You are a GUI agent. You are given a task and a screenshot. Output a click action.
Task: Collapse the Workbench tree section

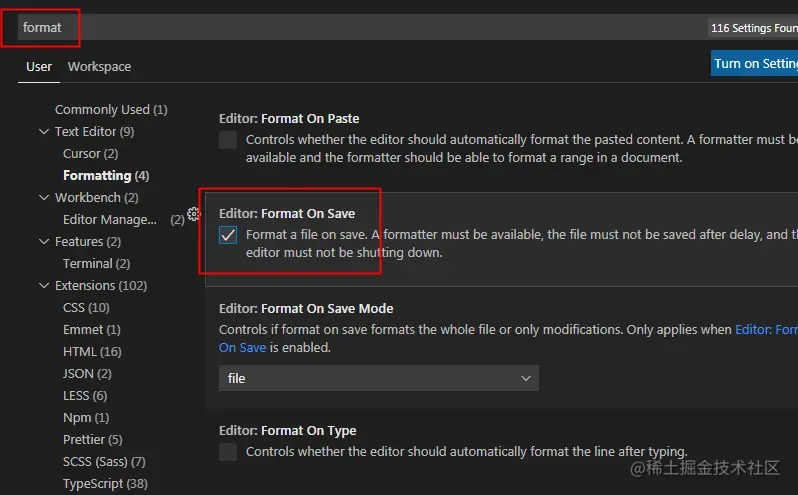click(44, 198)
